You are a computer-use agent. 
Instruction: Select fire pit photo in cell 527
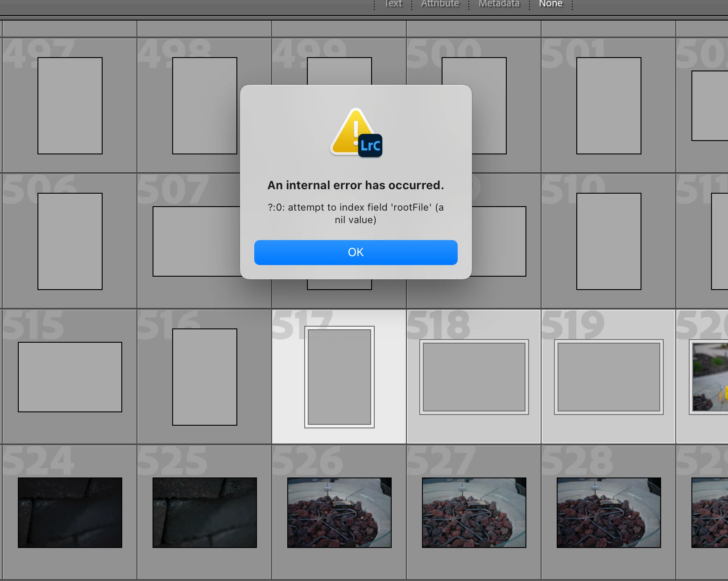pyautogui.click(x=474, y=513)
